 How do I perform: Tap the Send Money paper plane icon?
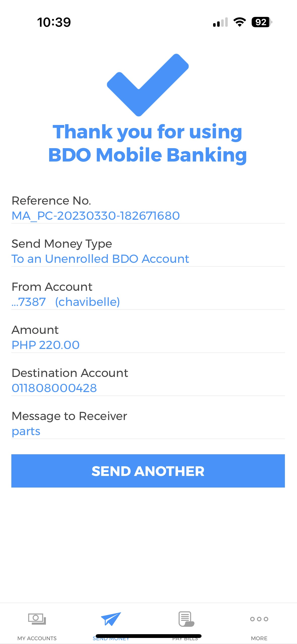pos(111,619)
